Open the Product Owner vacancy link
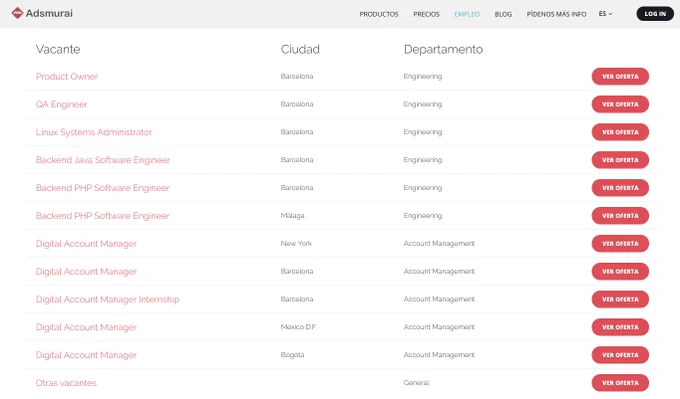 [67, 76]
